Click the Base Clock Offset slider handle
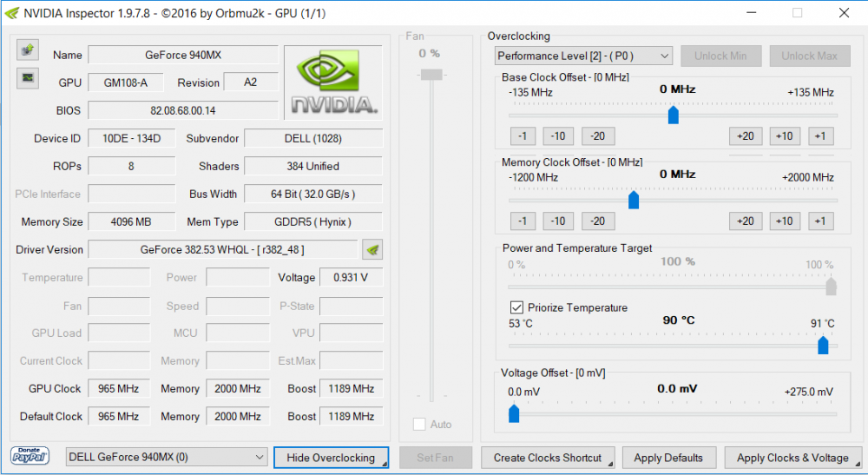Viewport: 868px width, 475px height. tap(674, 115)
